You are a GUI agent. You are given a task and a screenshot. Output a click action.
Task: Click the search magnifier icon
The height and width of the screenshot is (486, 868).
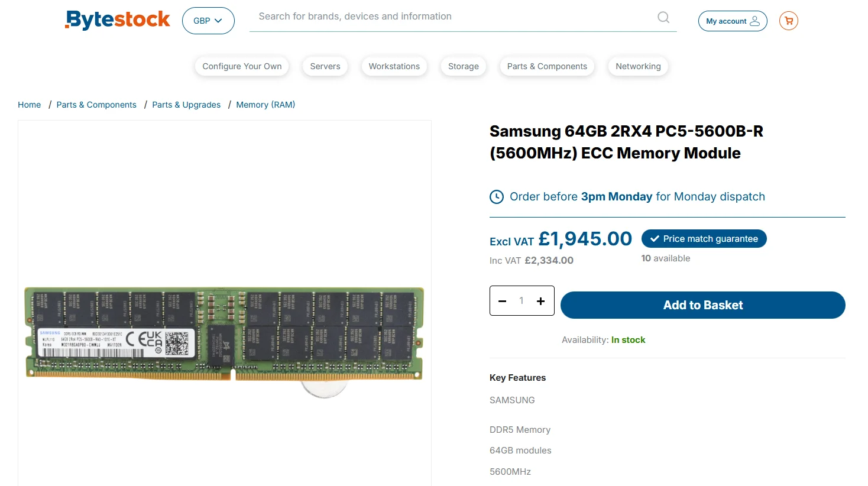(663, 17)
